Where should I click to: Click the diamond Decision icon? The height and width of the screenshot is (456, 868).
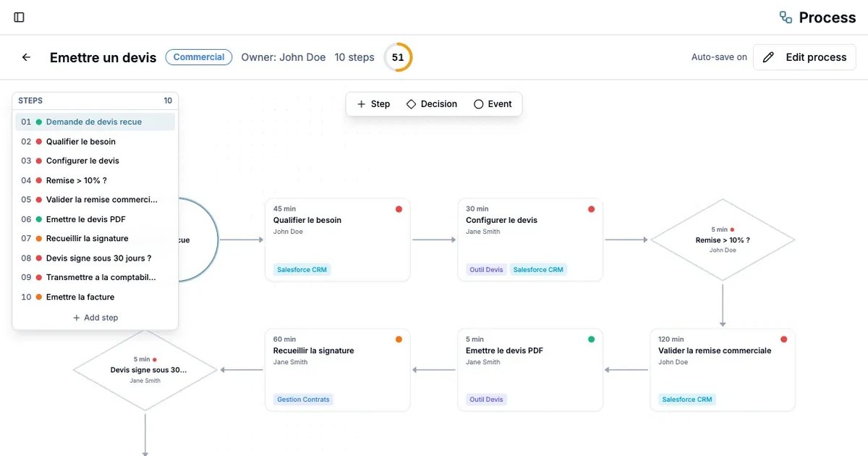click(411, 104)
